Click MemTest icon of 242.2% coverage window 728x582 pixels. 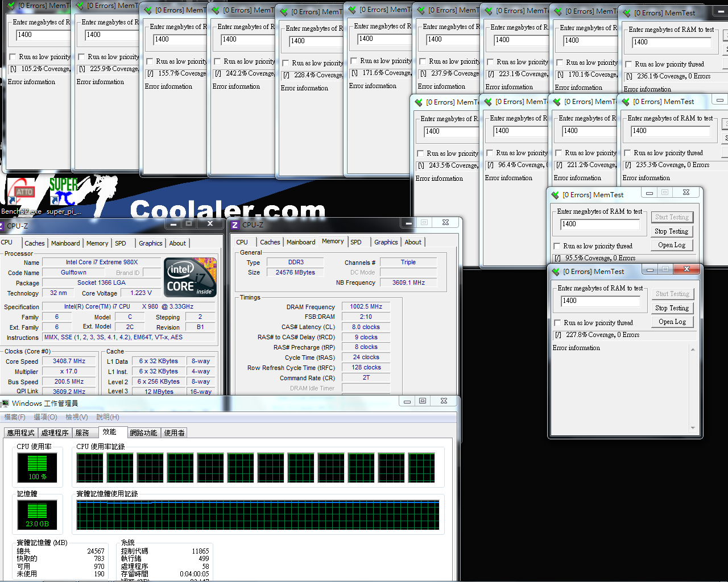tap(216, 10)
